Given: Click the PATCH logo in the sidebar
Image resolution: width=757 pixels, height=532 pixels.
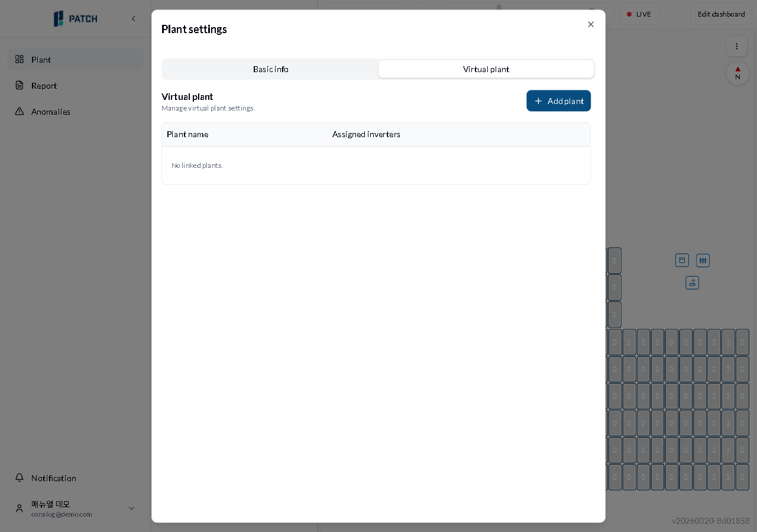Looking at the screenshot, I should point(75,19).
